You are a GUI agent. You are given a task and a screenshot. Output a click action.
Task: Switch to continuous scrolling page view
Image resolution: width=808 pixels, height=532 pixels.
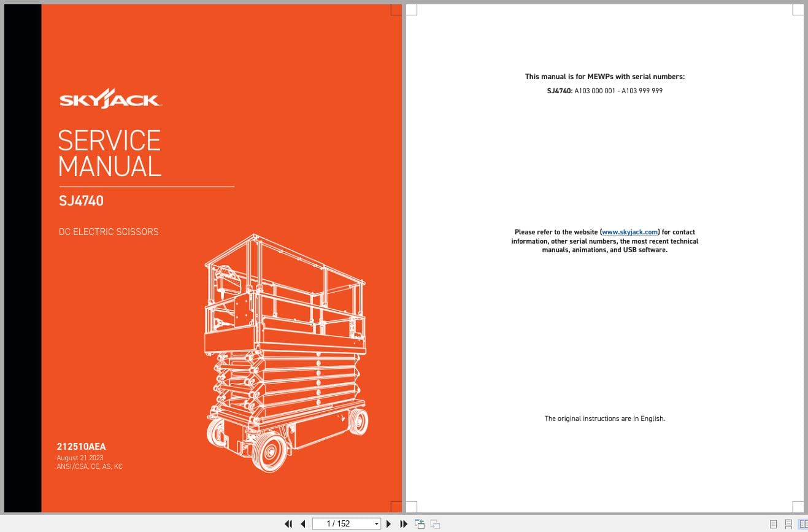pyautogui.click(x=788, y=524)
